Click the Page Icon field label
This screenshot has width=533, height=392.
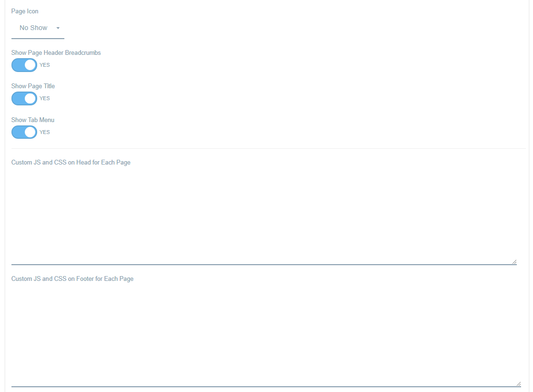[x=25, y=11]
